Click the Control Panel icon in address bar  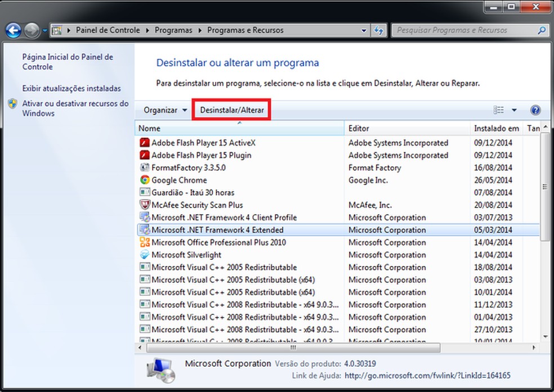(57, 30)
